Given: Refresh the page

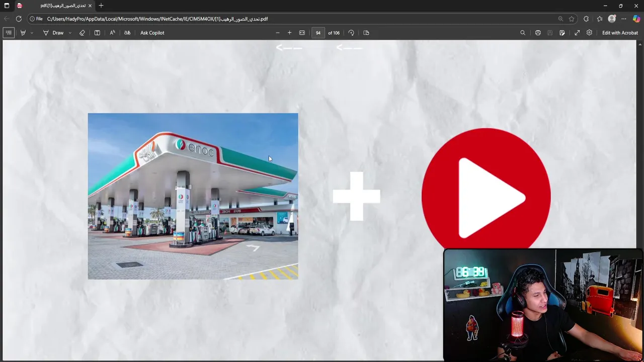Looking at the screenshot, I should [x=19, y=19].
